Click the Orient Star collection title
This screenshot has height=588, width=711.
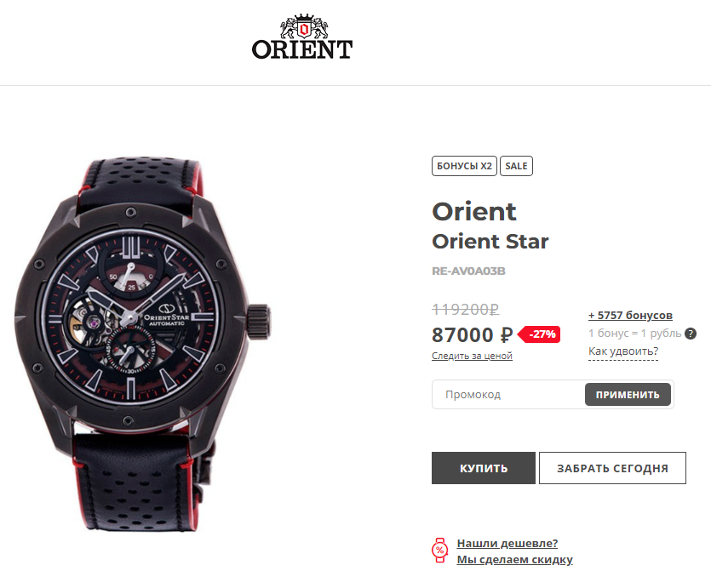click(490, 242)
